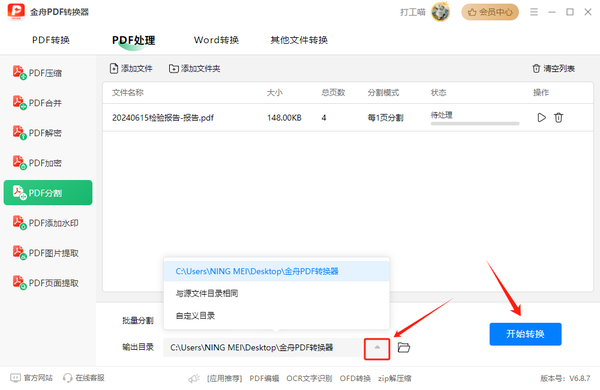This screenshot has height=390, width=600.
Task: Open PDF图片提取 tool
Action: [46, 253]
